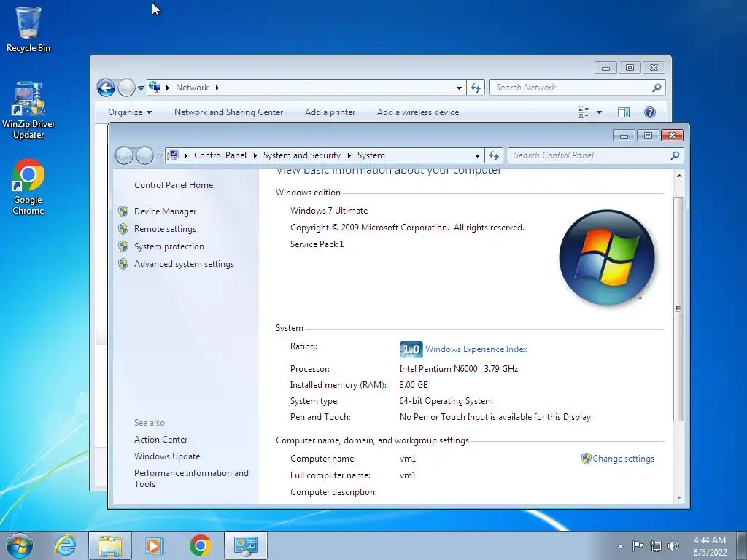Viewport: 747px width, 560px height.
Task: Click the computer icon in System address bar
Action: (x=174, y=155)
